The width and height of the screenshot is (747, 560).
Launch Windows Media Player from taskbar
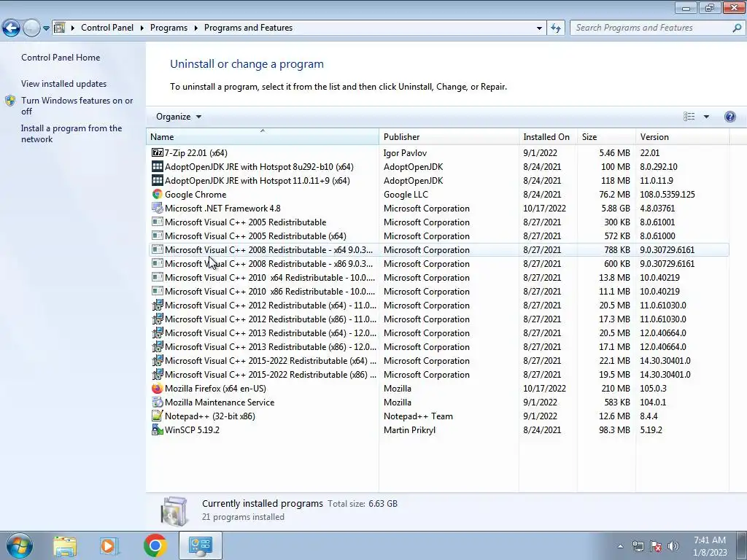pos(109,545)
